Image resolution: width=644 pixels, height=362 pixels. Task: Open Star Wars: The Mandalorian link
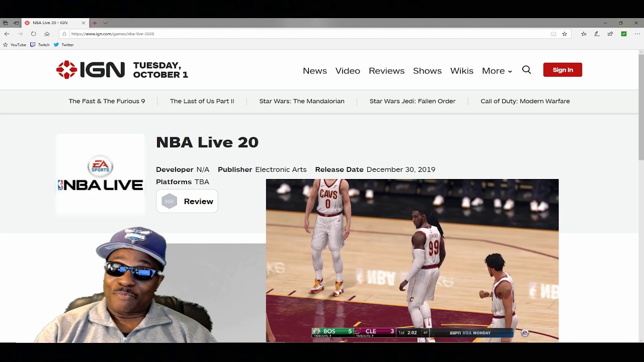coord(302,101)
